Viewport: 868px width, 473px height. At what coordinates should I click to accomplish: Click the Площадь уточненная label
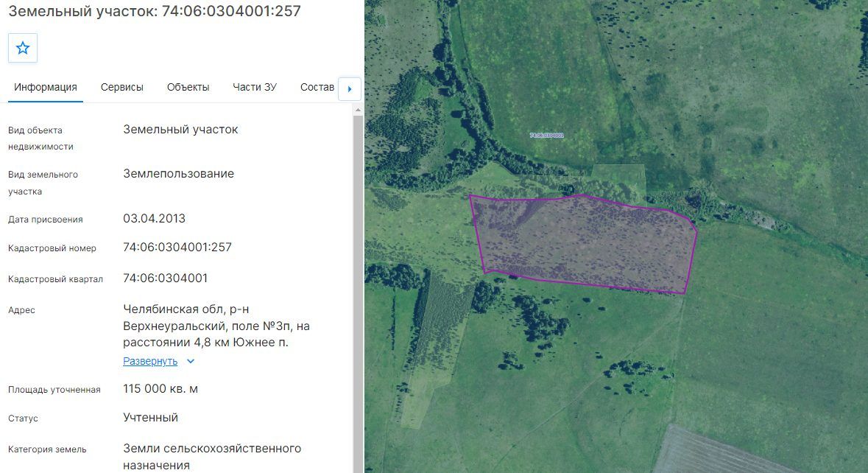tap(54, 390)
